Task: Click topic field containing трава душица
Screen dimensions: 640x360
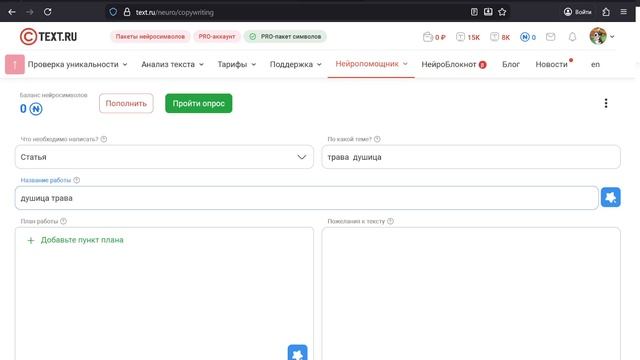Action: tap(471, 157)
